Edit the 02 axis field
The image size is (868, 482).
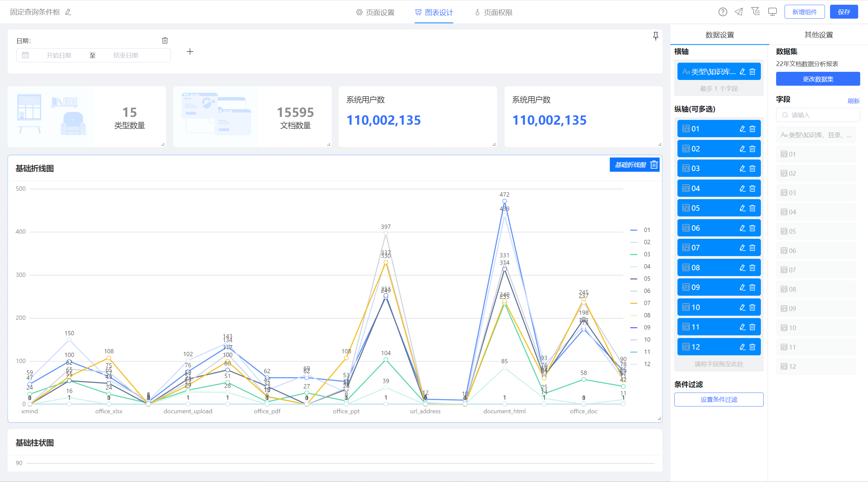[x=743, y=149]
